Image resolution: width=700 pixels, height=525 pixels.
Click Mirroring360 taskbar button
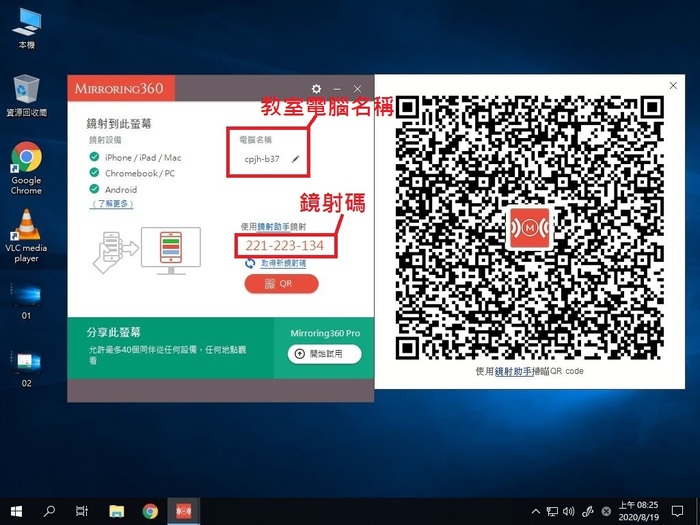183,511
